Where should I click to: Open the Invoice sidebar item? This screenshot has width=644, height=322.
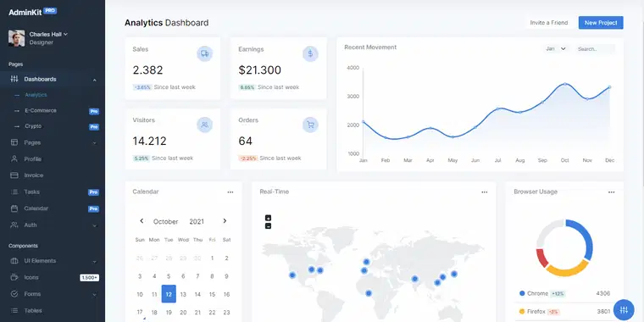point(33,175)
